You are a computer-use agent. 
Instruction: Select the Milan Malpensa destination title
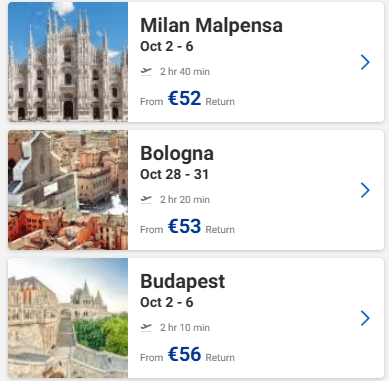tap(211, 25)
